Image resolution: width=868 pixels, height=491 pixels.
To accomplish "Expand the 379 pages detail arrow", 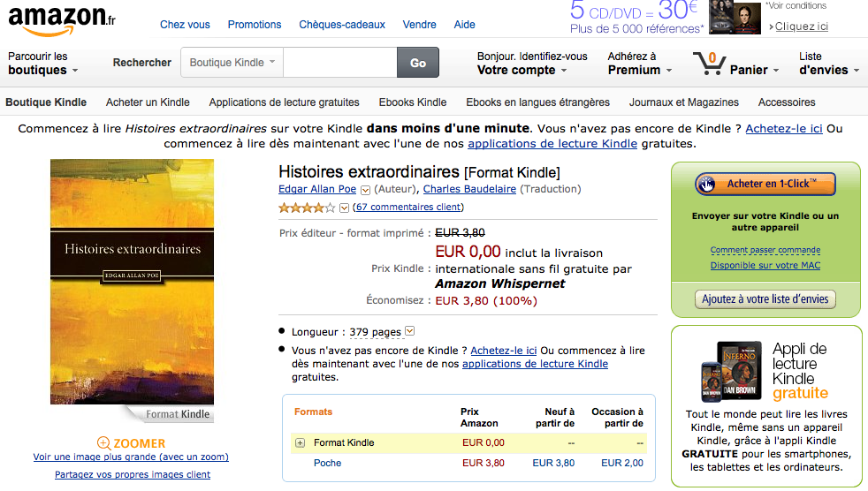I will (409, 331).
